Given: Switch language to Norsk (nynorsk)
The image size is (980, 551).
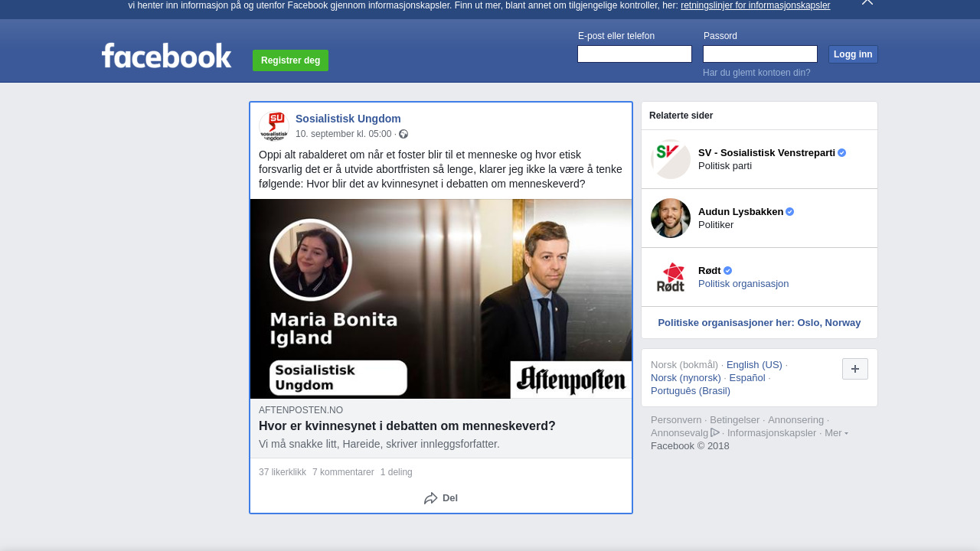Looking at the screenshot, I should [686, 377].
